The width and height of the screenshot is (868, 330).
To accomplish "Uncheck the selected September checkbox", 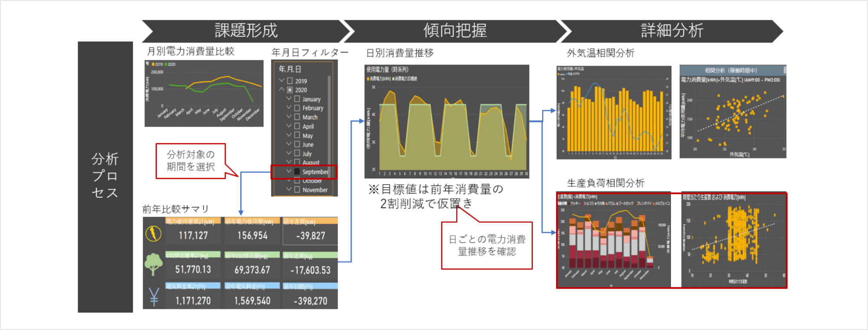I will pyautogui.click(x=297, y=172).
